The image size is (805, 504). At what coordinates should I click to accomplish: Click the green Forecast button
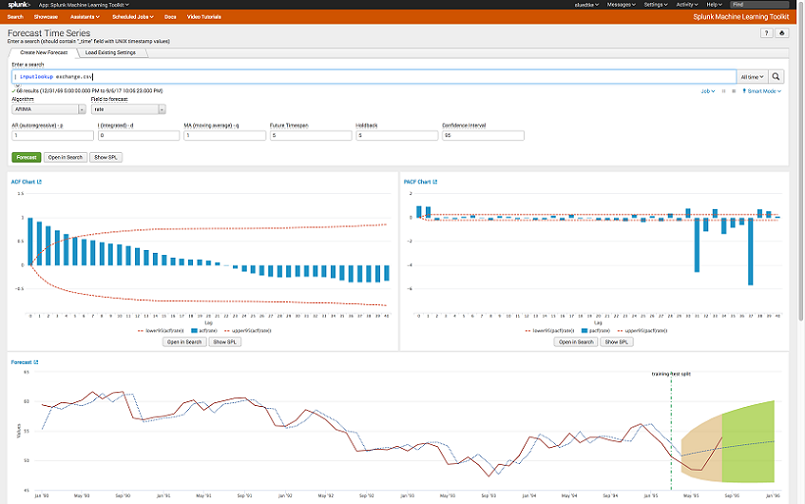click(x=26, y=157)
